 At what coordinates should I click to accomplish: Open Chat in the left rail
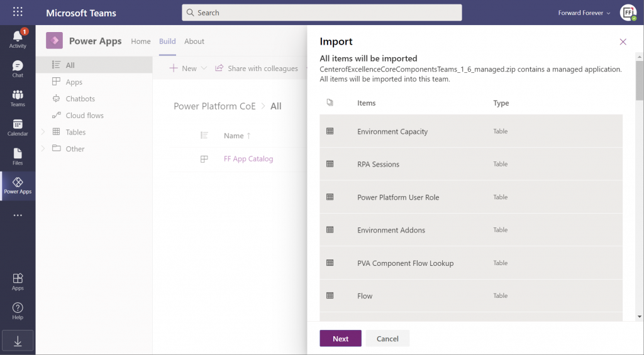coord(18,68)
